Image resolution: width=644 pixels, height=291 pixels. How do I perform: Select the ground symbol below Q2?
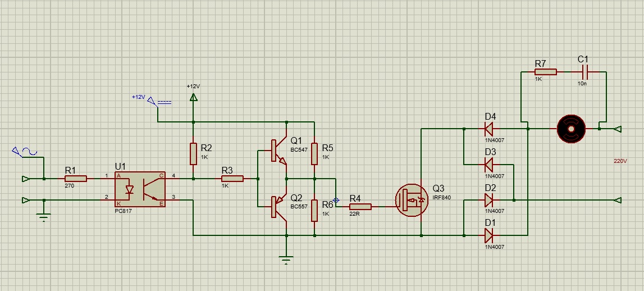286,259
